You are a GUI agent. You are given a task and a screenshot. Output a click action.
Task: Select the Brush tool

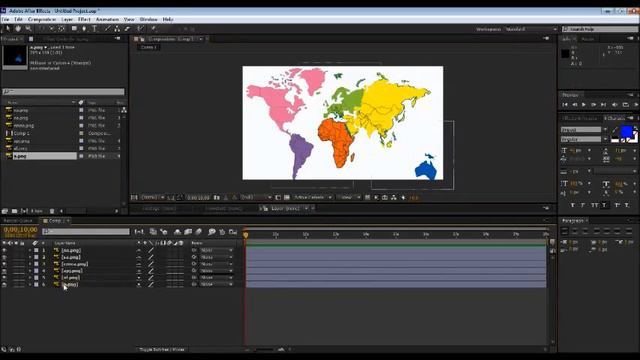tap(107, 29)
